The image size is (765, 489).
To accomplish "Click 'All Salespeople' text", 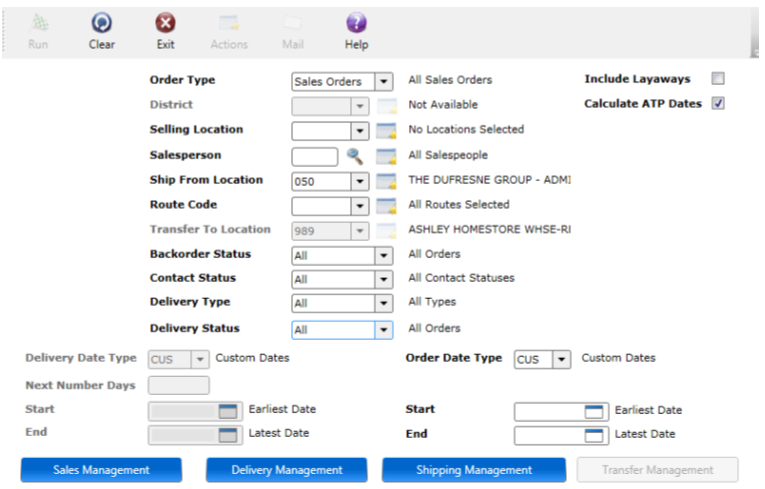I will pos(448,155).
